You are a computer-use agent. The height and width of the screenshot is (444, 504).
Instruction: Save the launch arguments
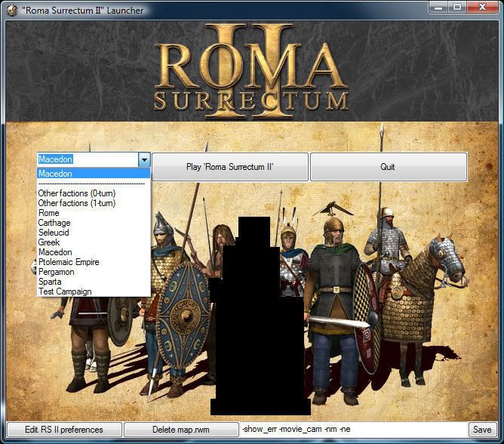coord(482,429)
